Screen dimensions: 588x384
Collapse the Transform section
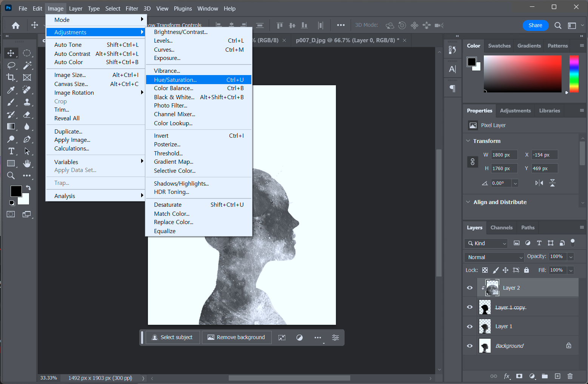point(468,141)
